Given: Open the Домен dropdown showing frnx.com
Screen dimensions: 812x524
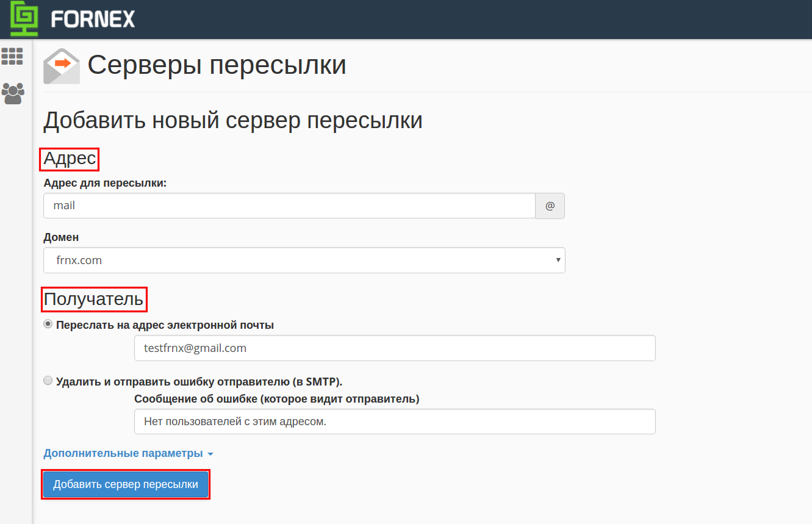Looking at the screenshot, I should [304, 260].
